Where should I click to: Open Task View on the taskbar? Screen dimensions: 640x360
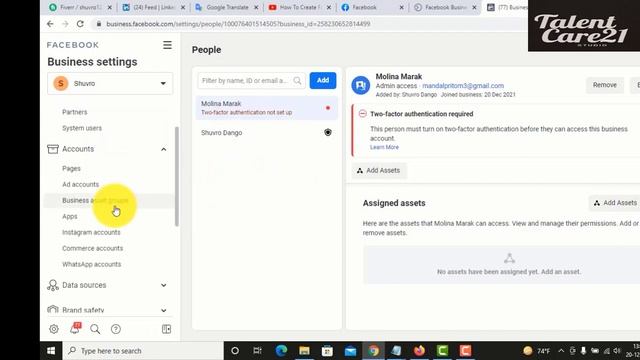click(258, 351)
